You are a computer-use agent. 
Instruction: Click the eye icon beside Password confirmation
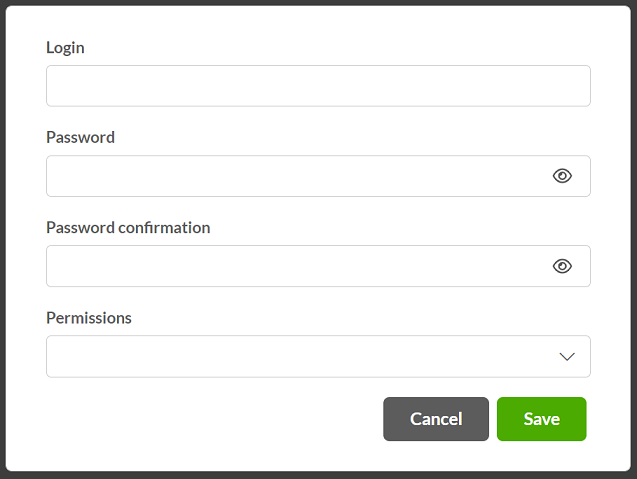(562, 266)
